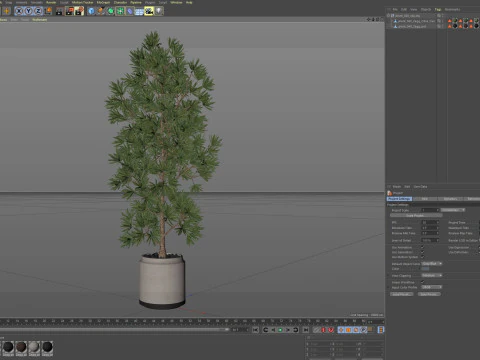Select second child object in Object Manager

coord(412,26)
